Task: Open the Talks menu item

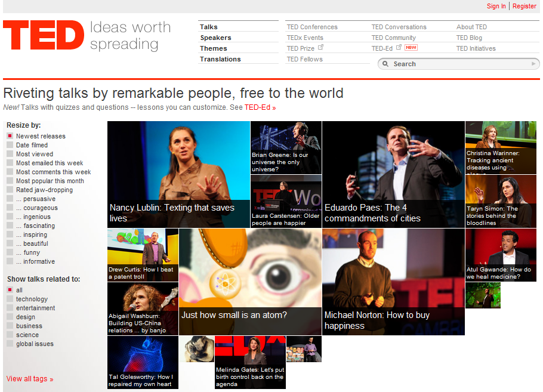Action: coord(208,27)
